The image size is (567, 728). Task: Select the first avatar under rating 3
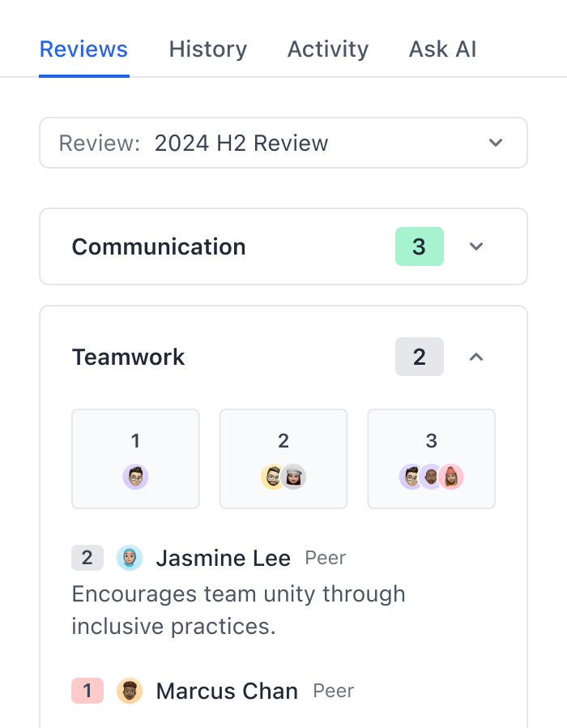coord(411,477)
